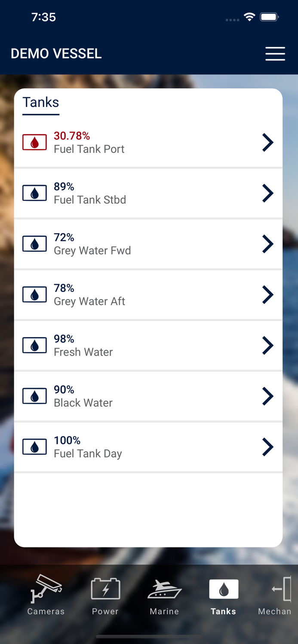The width and height of the screenshot is (298, 644).
Task: Open the Grey Water Aft row
Action: click(x=148, y=295)
